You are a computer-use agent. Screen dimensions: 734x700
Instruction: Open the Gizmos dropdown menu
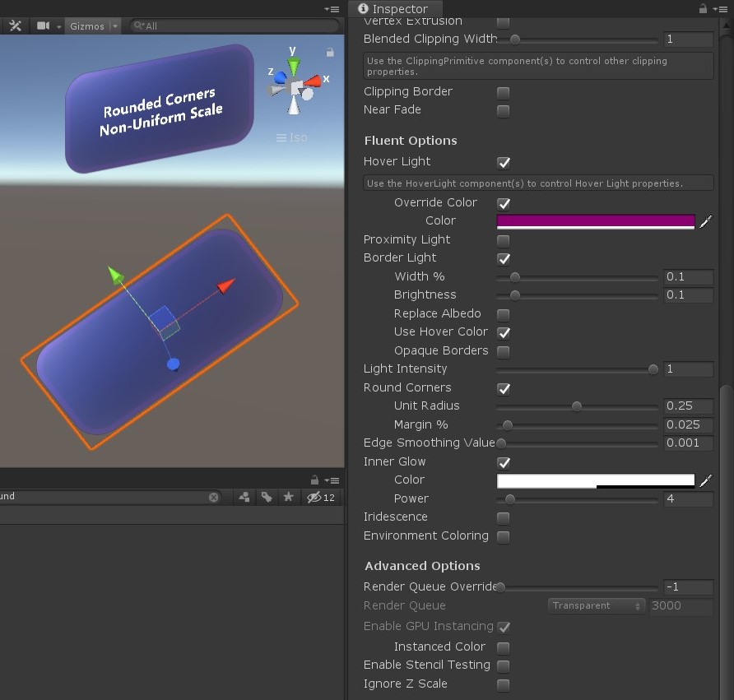[x=92, y=26]
